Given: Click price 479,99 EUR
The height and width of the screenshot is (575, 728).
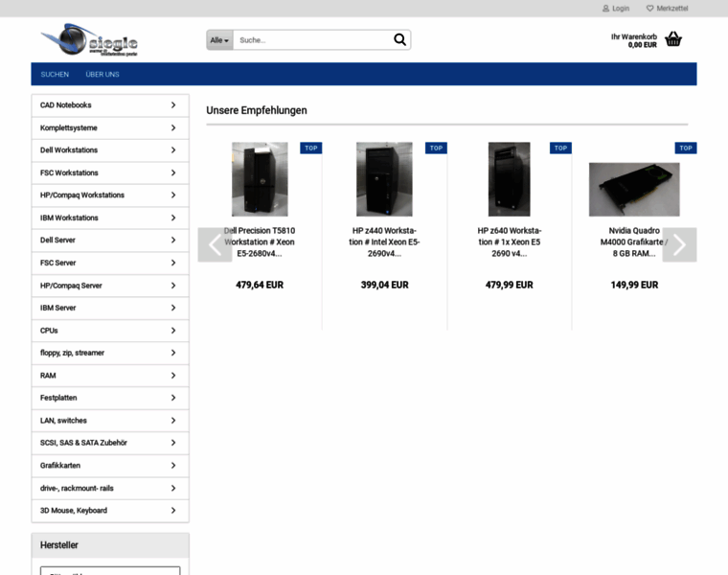Looking at the screenshot, I should coord(510,286).
